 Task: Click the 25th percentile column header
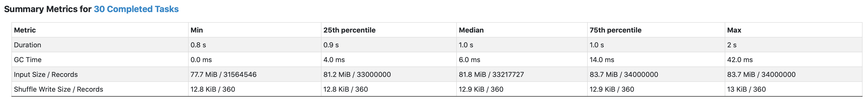coord(349,30)
